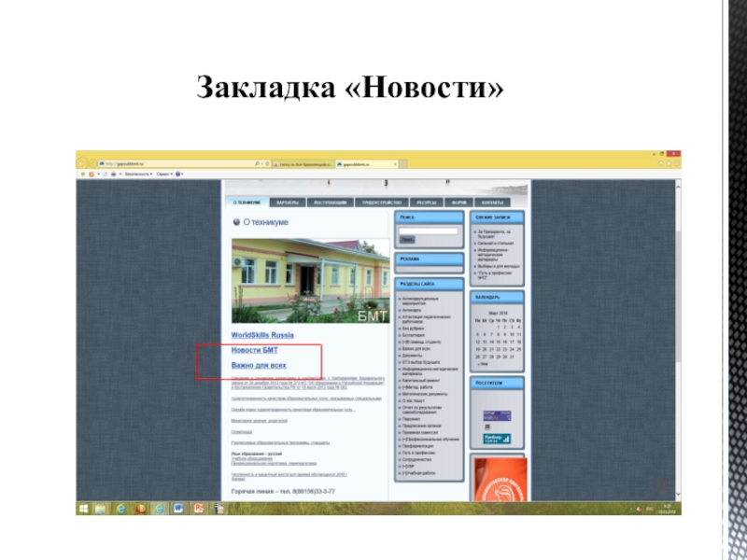Click the technical school building photo
The height and width of the screenshot is (560, 747).
tap(311, 281)
